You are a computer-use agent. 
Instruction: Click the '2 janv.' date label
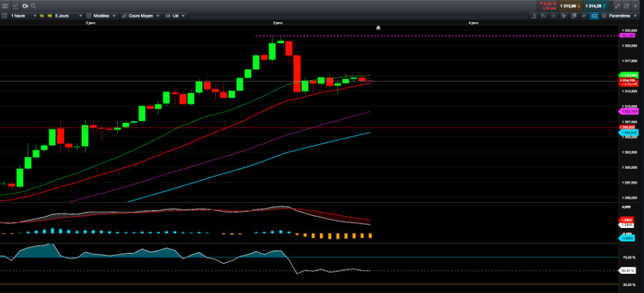tap(91, 23)
